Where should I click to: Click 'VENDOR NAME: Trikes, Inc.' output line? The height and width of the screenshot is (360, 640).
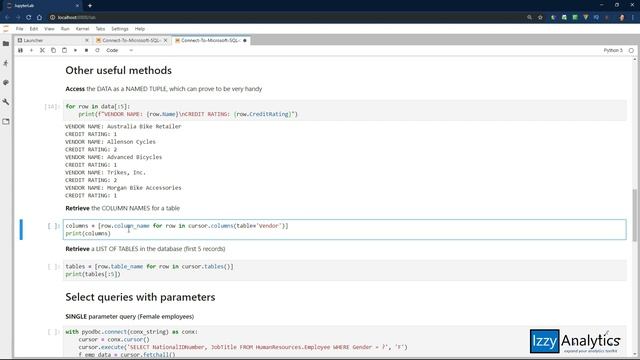click(105, 173)
